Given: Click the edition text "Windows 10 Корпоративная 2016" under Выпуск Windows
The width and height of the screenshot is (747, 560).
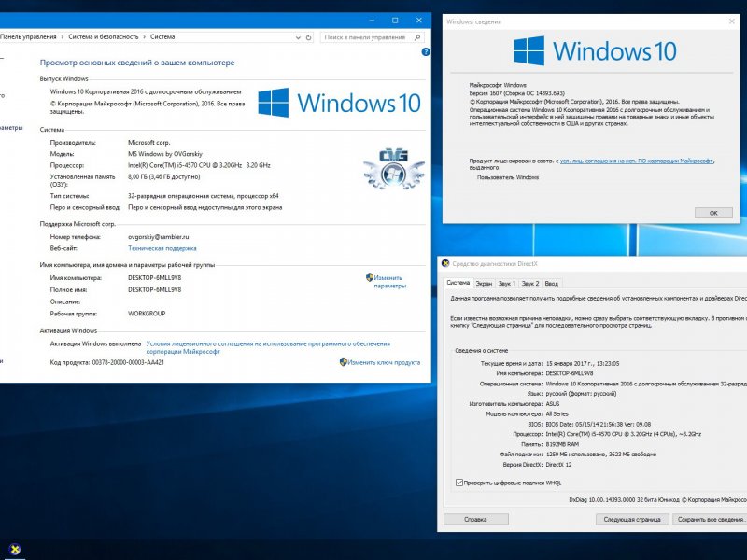Looking at the screenshot, I should pyautogui.click(x=146, y=91).
